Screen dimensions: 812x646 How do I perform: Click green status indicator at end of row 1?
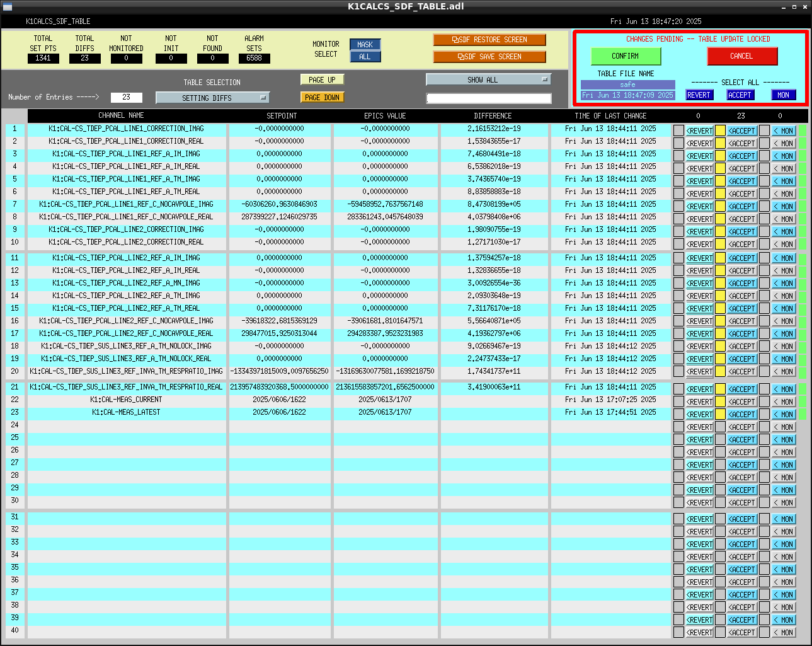coord(803,131)
